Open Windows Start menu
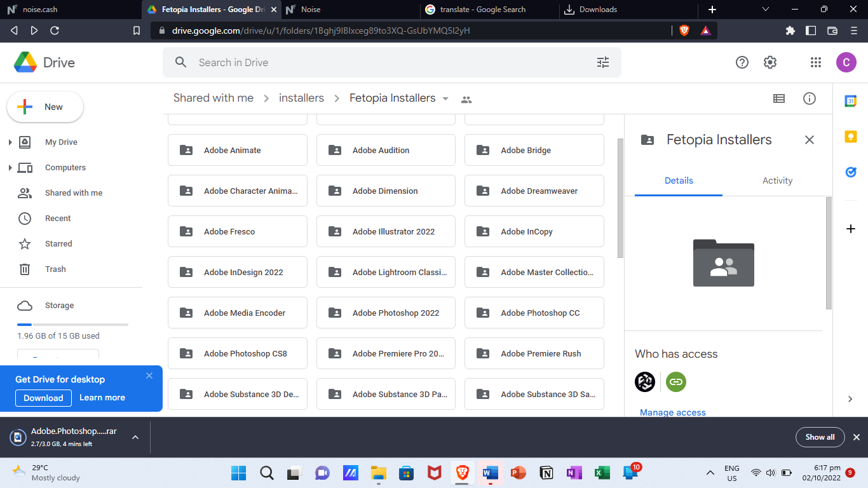 pyautogui.click(x=239, y=473)
